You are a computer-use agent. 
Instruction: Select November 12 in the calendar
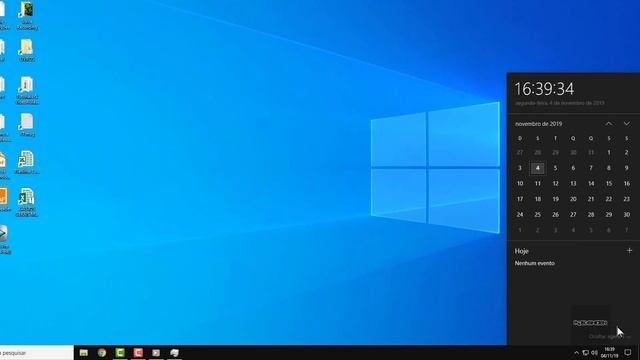pyautogui.click(x=556, y=184)
